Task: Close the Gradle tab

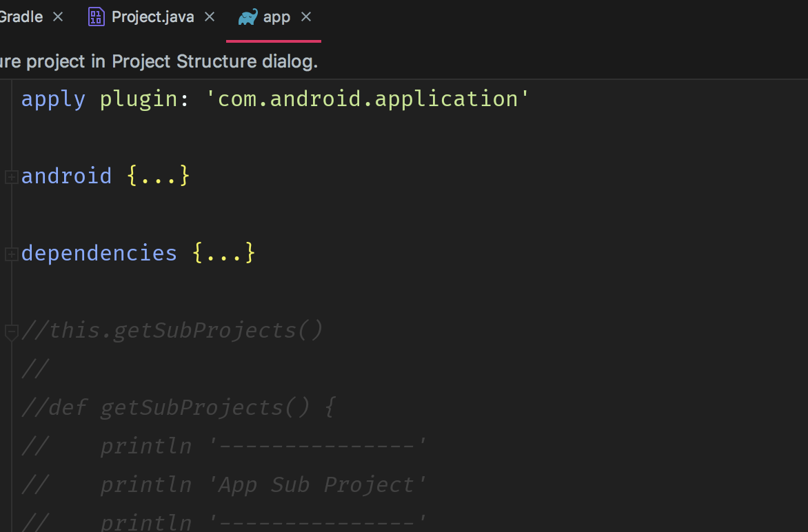Action: pyautogui.click(x=58, y=17)
